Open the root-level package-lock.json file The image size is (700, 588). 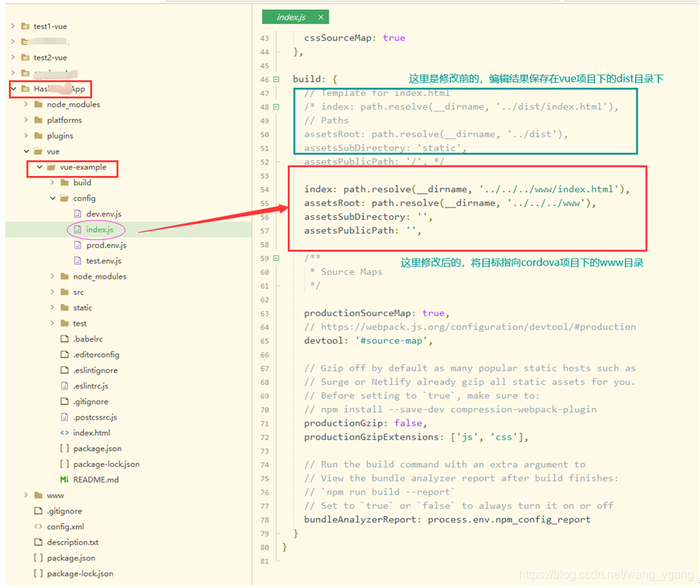(x=80, y=573)
